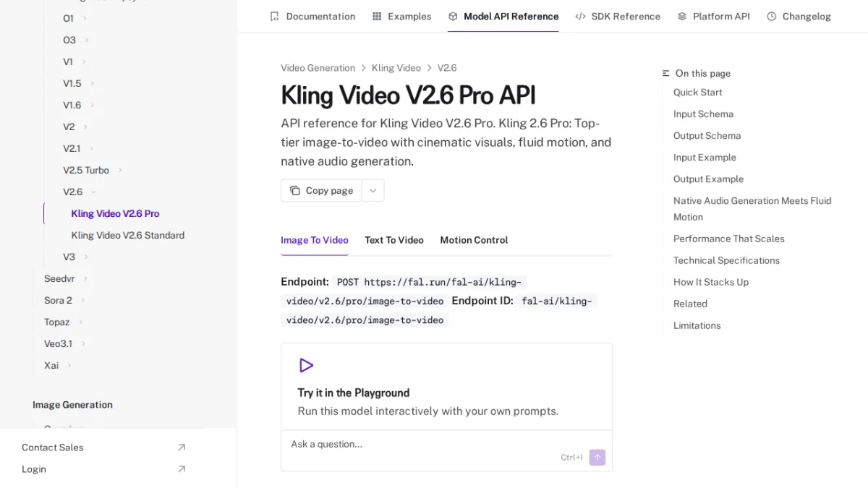Viewport: 868px width, 488px height.
Task: Open the Examples top tab
Action: click(401, 16)
